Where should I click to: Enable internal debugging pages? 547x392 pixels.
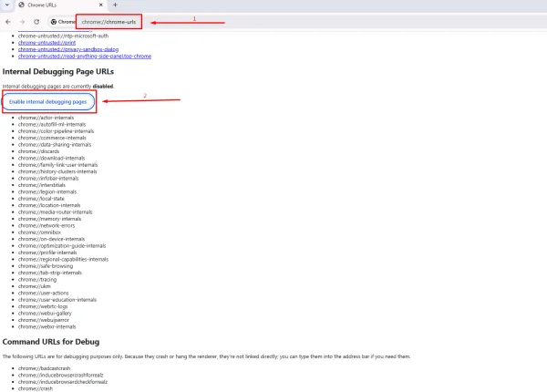point(48,101)
